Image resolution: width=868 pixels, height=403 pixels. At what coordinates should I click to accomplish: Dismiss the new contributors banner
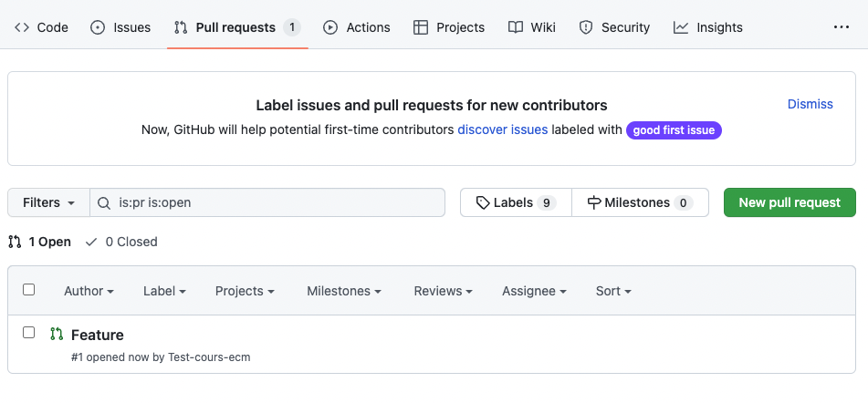click(810, 104)
